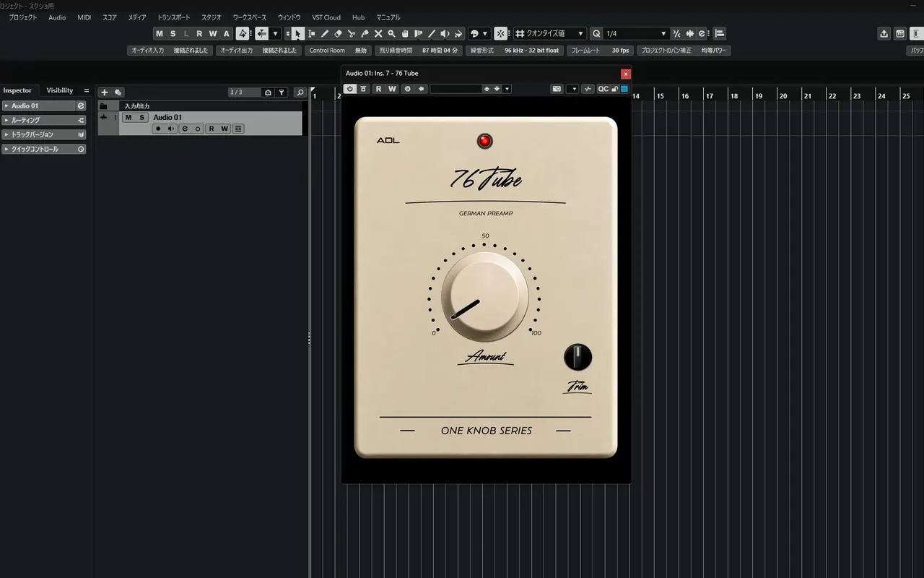Toggle Snap on/off in toolbar
This screenshot has height=578, width=924.
[501, 33]
